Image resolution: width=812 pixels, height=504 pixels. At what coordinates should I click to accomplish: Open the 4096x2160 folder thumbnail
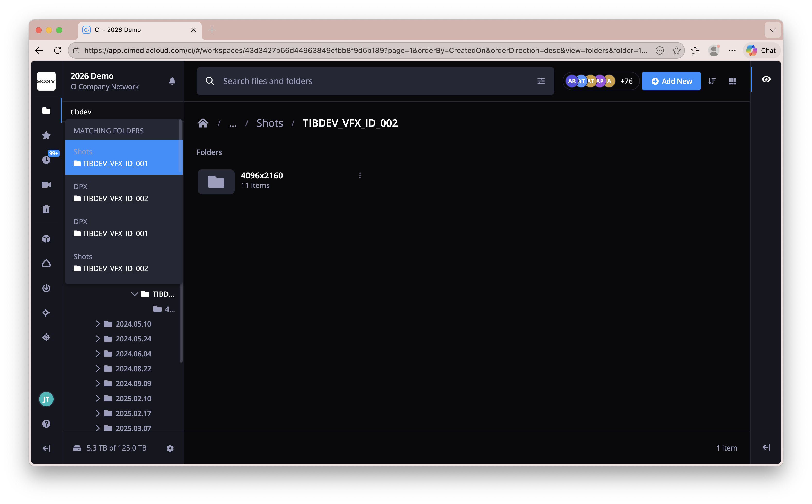pos(216,182)
